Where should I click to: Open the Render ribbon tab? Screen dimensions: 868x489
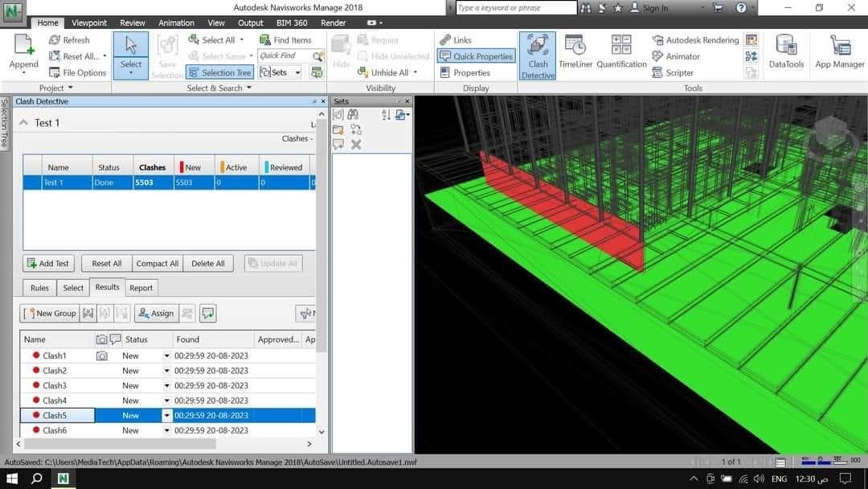click(333, 23)
